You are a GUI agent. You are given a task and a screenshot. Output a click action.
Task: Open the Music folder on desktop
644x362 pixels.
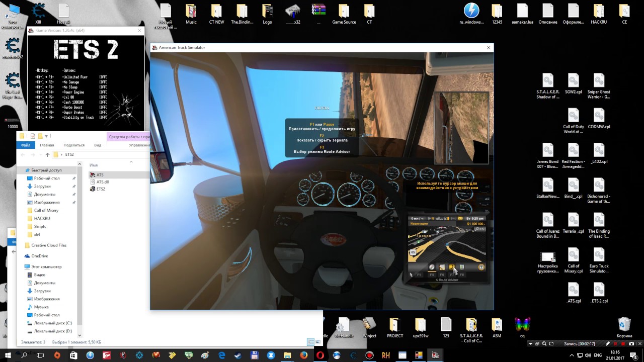[191, 15]
